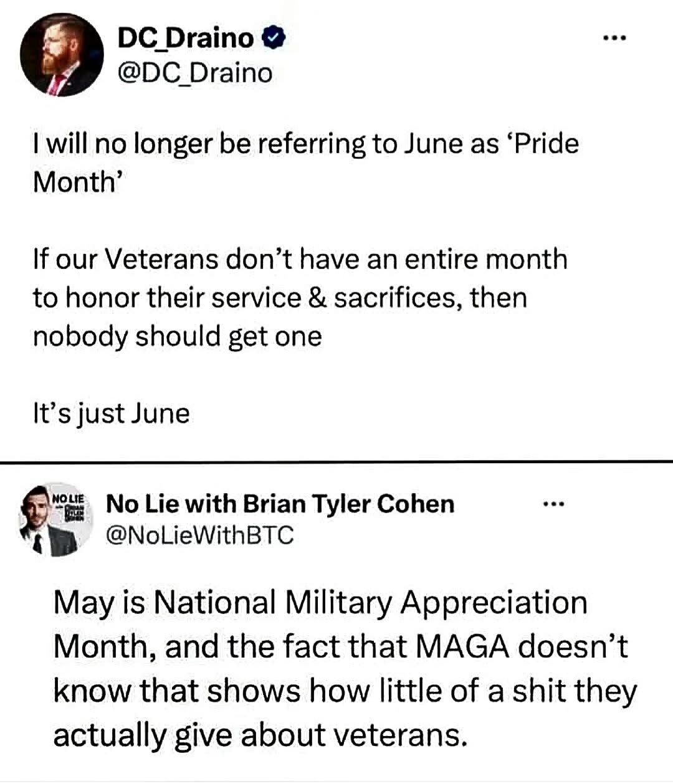Click the 'nobody should get one' line
Image resolution: width=673 pixels, height=784 pixels.
click(x=177, y=336)
